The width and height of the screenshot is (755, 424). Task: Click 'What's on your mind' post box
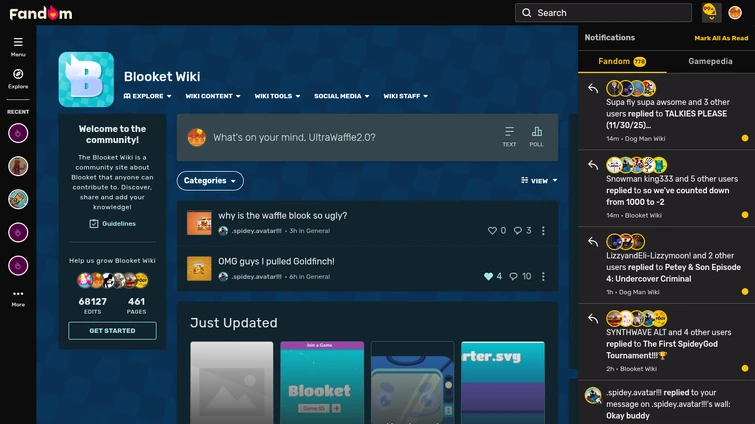coord(367,138)
